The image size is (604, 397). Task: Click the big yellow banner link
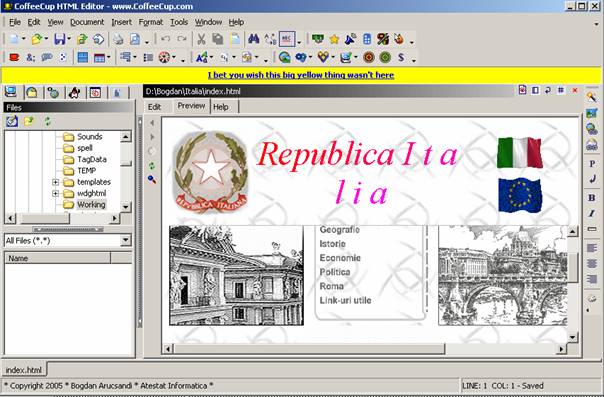pyautogui.click(x=301, y=75)
